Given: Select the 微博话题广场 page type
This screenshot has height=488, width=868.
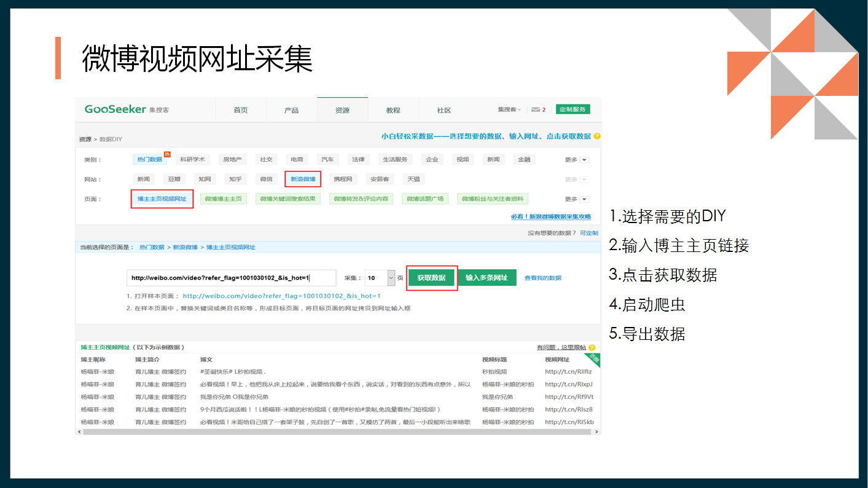Looking at the screenshot, I should [425, 199].
